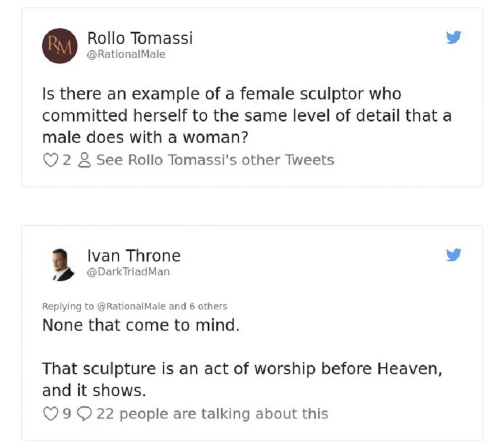
Task: Click the person icon below Rollo's tweet
Action: [85, 160]
